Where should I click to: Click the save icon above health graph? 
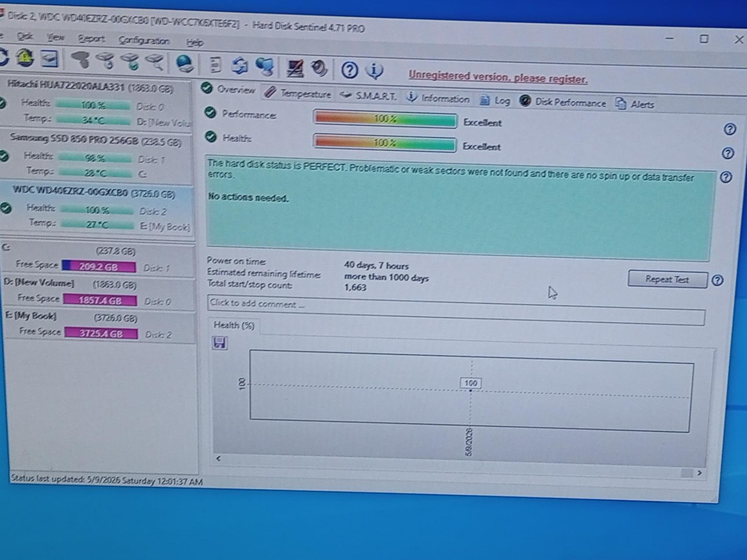pyautogui.click(x=220, y=342)
